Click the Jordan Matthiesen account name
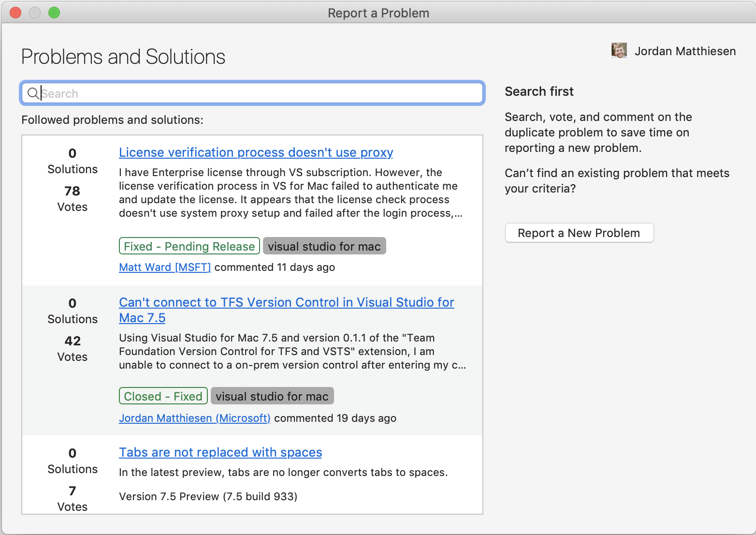This screenshot has height=535, width=756. click(685, 51)
